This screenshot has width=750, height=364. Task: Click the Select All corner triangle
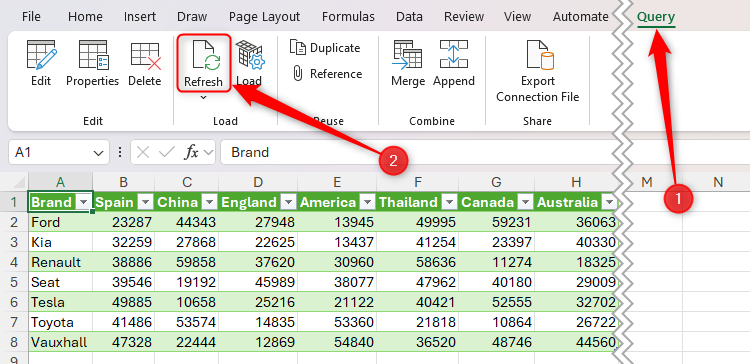pyautogui.click(x=18, y=182)
